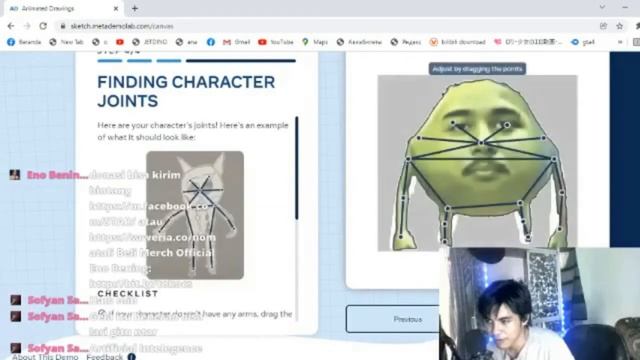Go back with the browser back arrow
Screen dimensions: 640x360
point(11,26)
